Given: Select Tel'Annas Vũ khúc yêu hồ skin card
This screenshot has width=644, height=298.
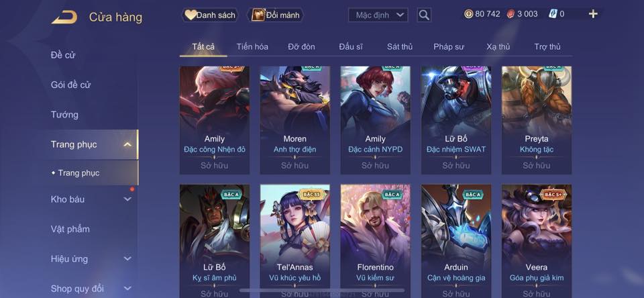Looking at the screenshot, I should click(x=295, y=241).
